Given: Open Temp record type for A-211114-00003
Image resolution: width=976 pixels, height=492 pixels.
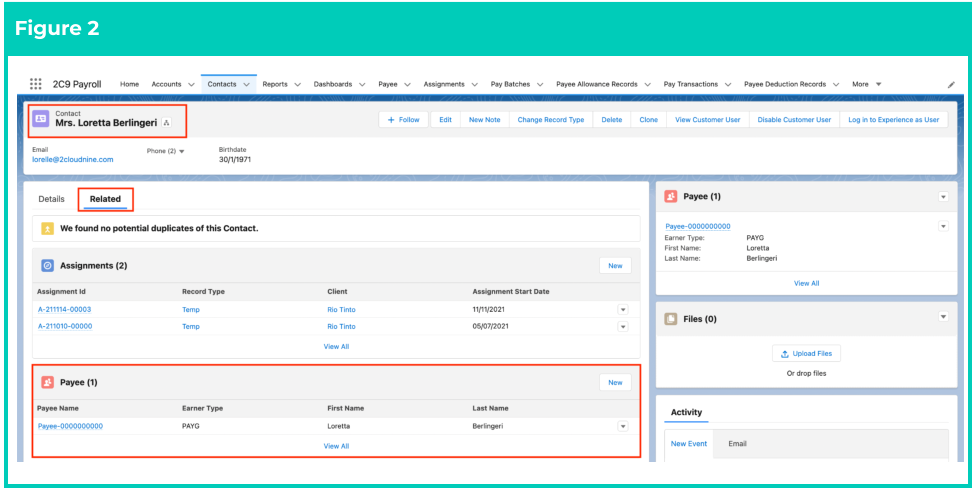Looking at the screenshot, I should click(x=191, y=310).
